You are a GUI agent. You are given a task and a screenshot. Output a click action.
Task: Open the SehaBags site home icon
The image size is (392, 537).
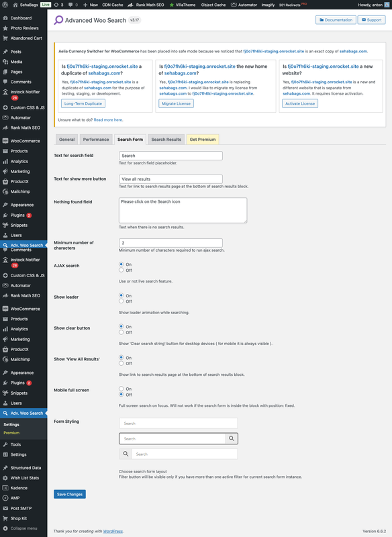[15, 5]
